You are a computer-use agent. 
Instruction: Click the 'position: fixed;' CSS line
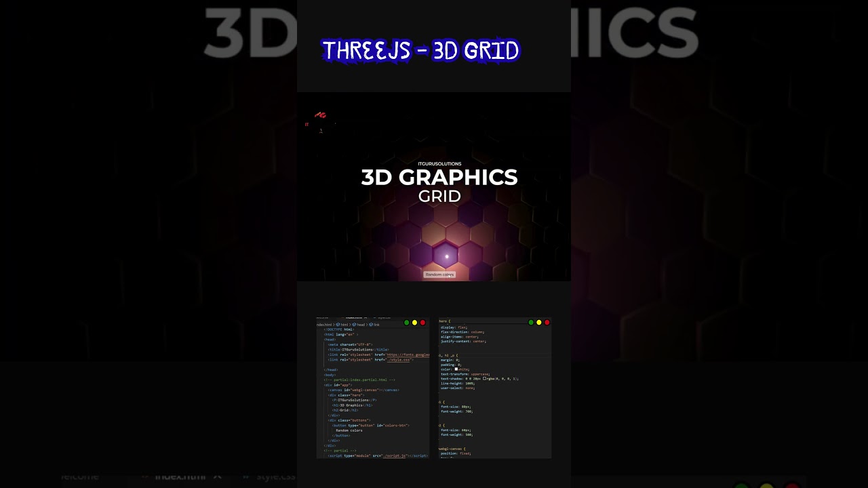tap(456, 453)
